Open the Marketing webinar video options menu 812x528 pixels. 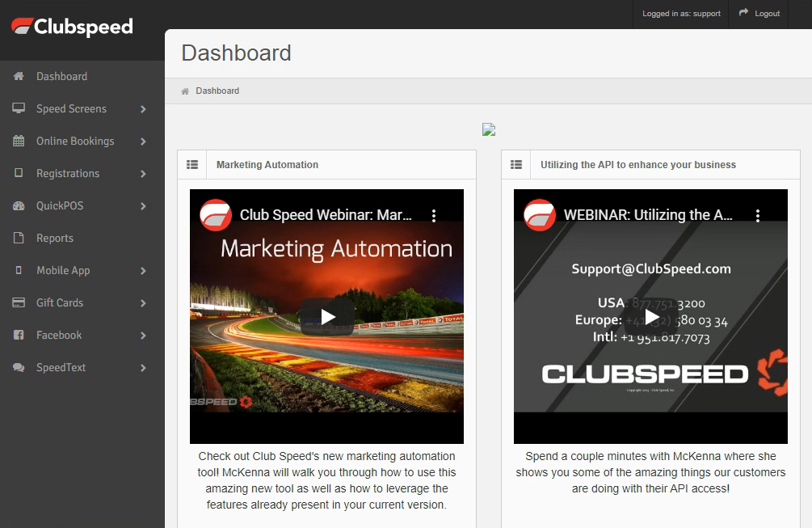[x=434, y=216]
